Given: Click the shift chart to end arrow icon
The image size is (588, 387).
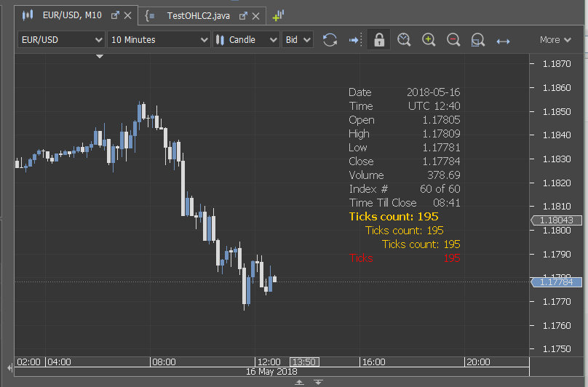Looking at the screenshot, I should 354,40.
